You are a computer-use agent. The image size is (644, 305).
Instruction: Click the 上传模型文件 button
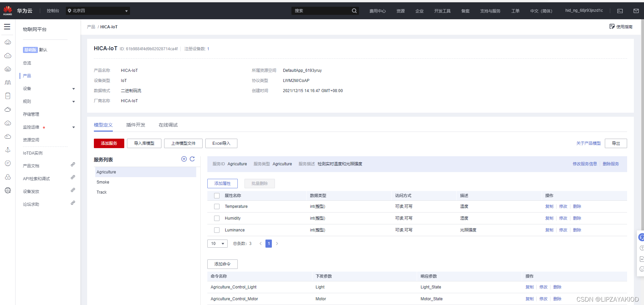pyautogui.click(x=183, y=143)
